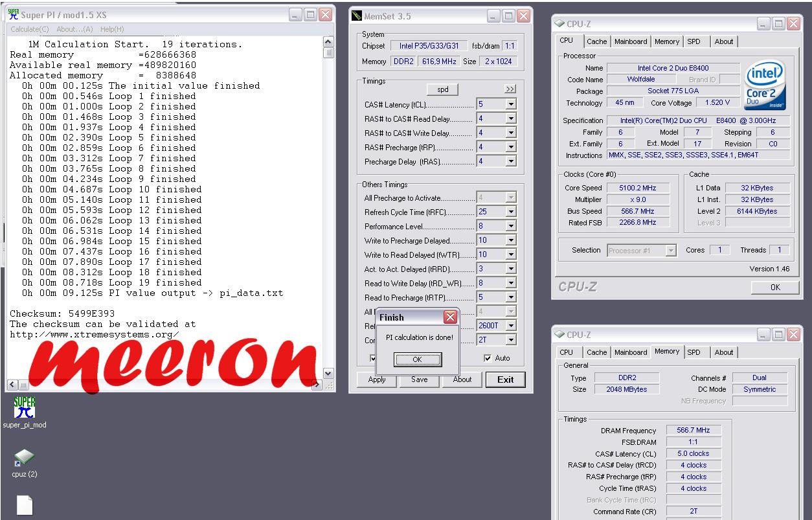Open the Calculate(C) menu in Super PI
The image size is (812, 520).
point(30,29)
